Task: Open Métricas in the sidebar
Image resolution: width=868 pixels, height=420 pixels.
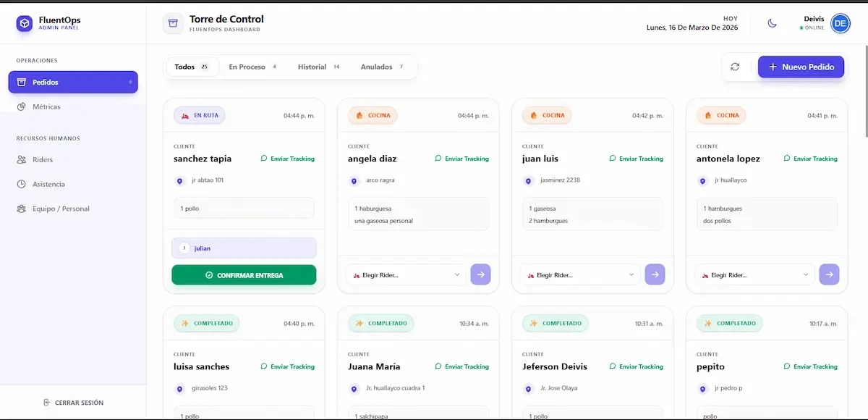Action: (x=46, y=106)
